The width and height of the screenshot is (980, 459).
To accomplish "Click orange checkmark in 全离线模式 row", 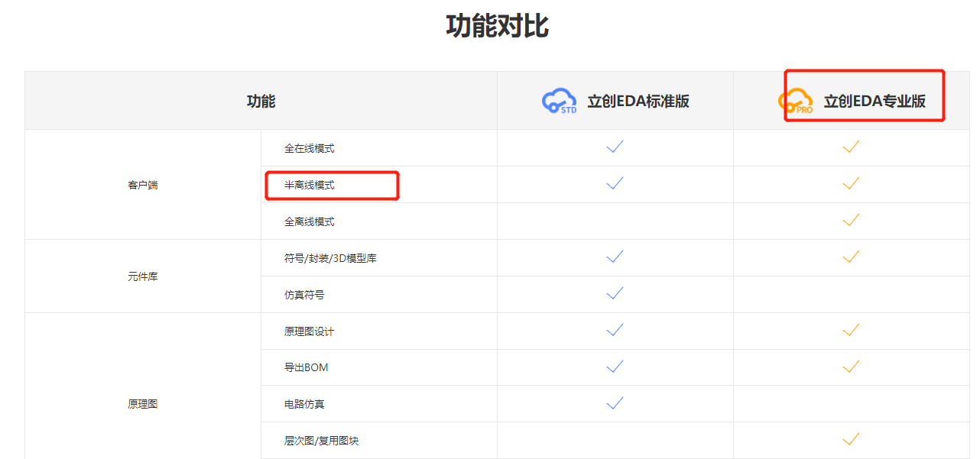I will (x=851, y=220).
